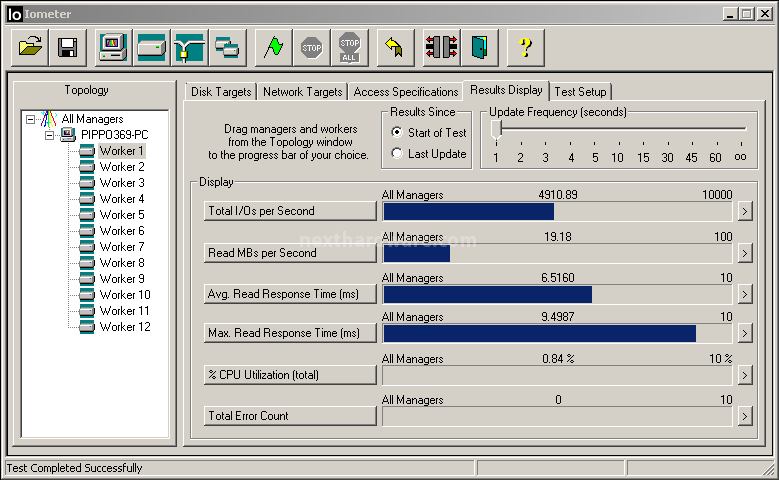Select the Start of Test radio button
This screenshot has height=480, width=779.
click(396, 132)
